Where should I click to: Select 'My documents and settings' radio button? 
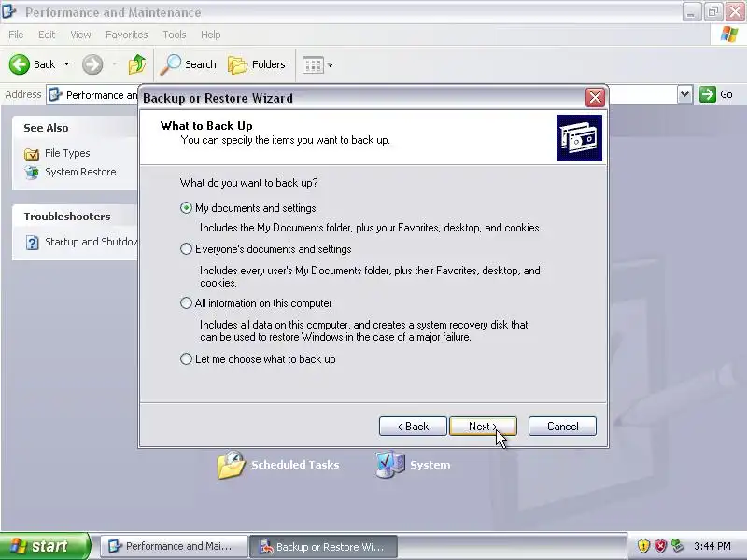[186, 208]
